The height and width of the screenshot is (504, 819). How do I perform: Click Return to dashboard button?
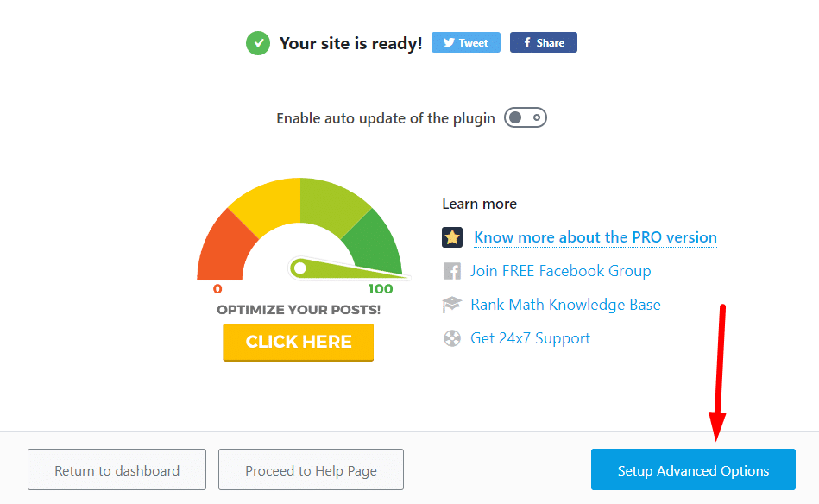(x=117, y=471)
